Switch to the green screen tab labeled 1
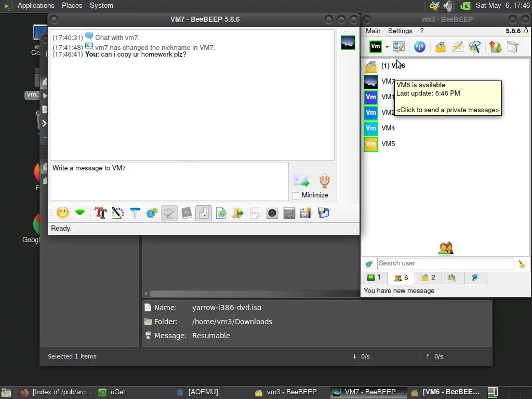532x399 pixels. tap(374, 277)
